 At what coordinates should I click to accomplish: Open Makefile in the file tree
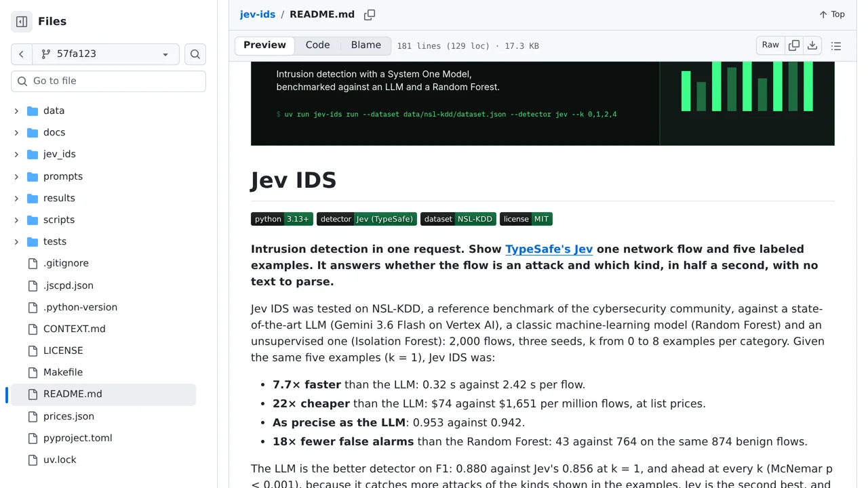tap(63, 372)
